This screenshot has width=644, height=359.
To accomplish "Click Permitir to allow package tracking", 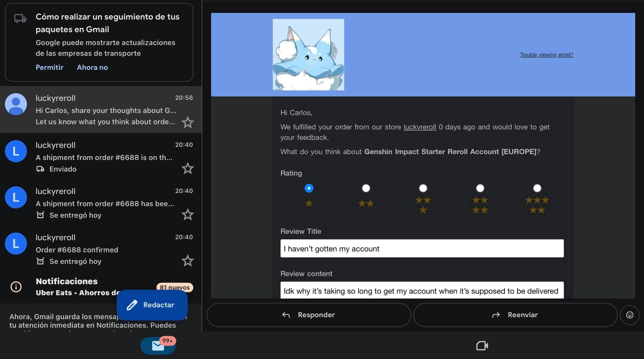I will click(49, 67).
